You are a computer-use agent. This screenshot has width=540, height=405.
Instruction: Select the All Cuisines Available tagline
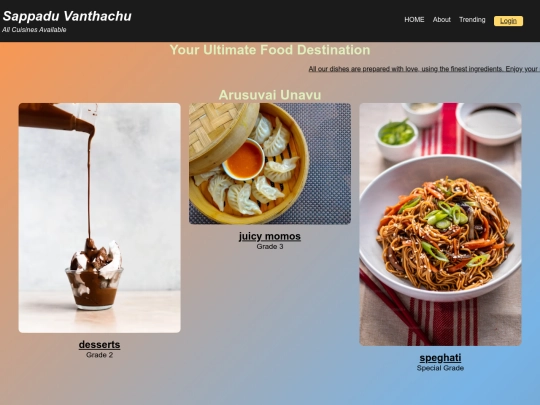pyautogui.click(x=34, y=30)
